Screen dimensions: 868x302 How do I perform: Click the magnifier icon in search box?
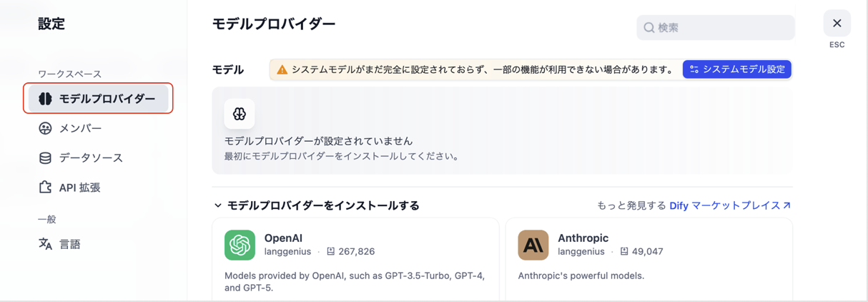[x=648, y=27]
